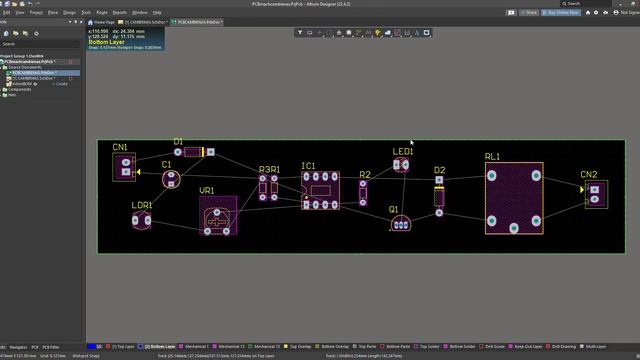Screen dimensions: 640x360
Task: Click the place rectangle icon ending the active bar
Action: point(427,33)
